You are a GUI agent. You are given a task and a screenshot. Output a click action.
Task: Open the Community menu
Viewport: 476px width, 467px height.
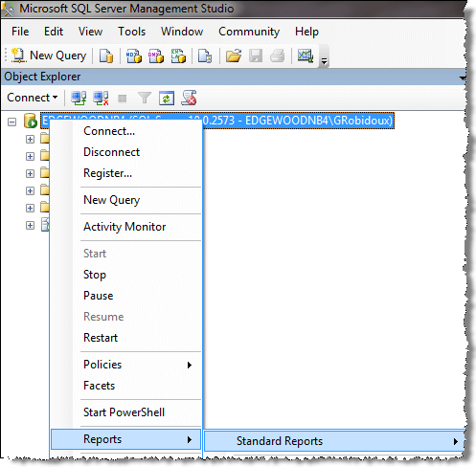click(x=249, y=32)
